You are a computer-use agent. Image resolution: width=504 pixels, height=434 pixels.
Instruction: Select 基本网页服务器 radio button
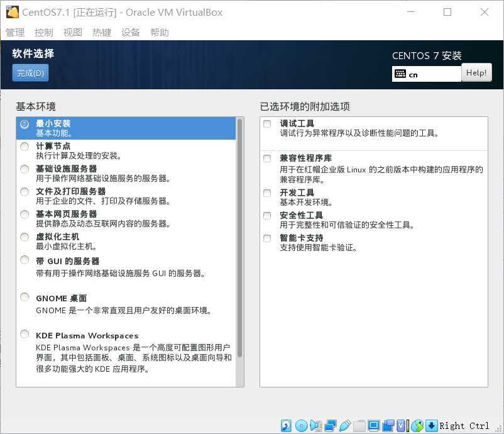[x=25, y=214]
